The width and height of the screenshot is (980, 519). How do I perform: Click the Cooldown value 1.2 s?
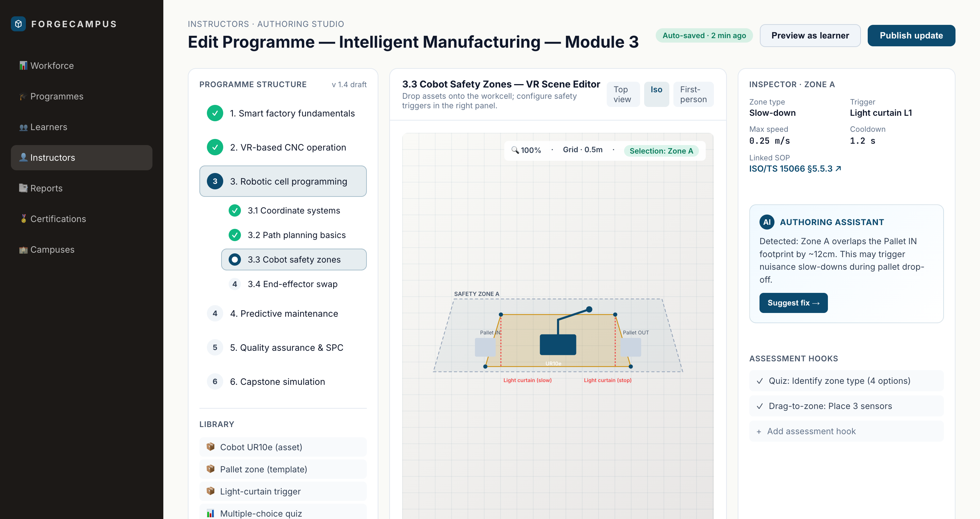tap(863, 141)
